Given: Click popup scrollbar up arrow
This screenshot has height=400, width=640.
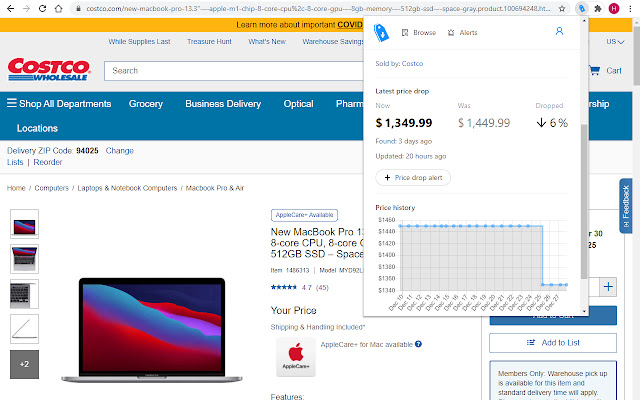Looking at the screenshot, I should pyautogui.click(x=584, y=20).
